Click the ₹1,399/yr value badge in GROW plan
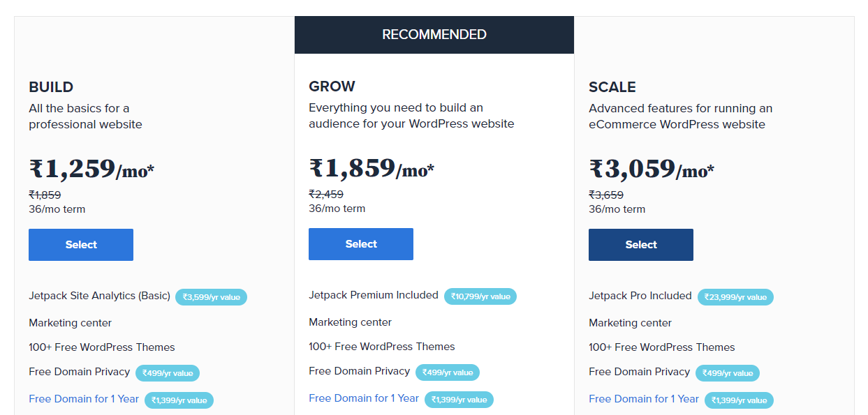This screenshot has width=868, height=415. point(459,400)
